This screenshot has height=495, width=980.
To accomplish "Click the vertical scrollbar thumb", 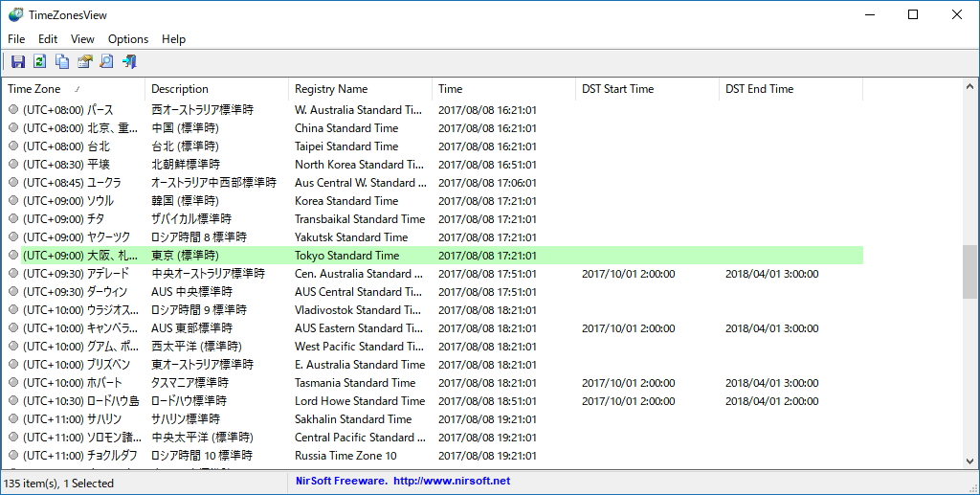I will pos(970,272).
